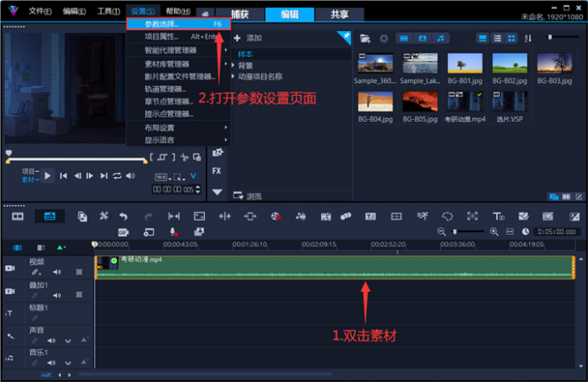Open 轨道管理器 from the menu
This screenshot has width=588, height=382.
(x=165, y=89)
